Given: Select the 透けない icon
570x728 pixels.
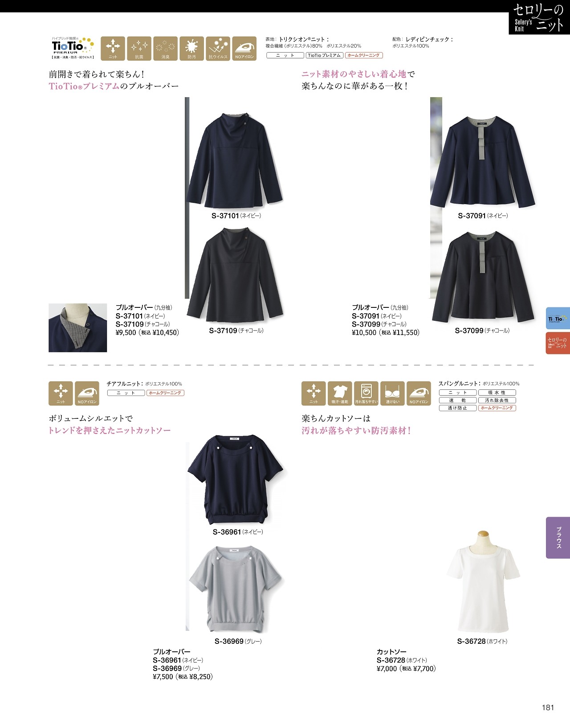Looking at the screenshot, I should pos(392,393).
